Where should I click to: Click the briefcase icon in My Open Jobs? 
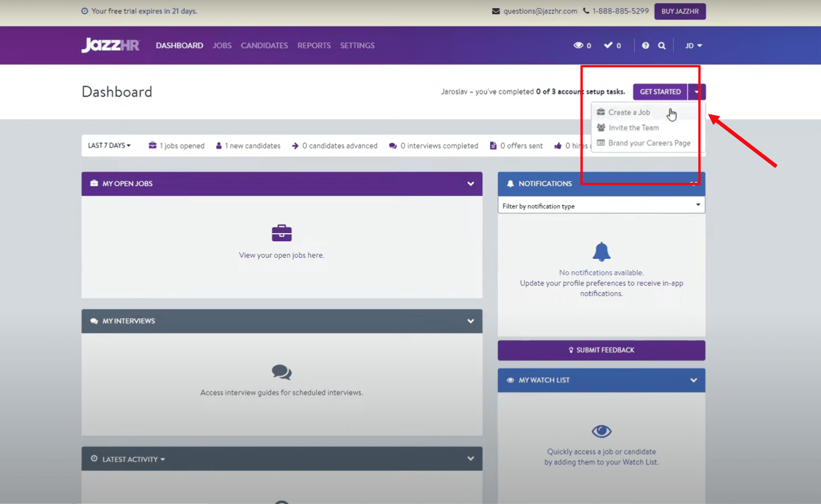[282, 233]
